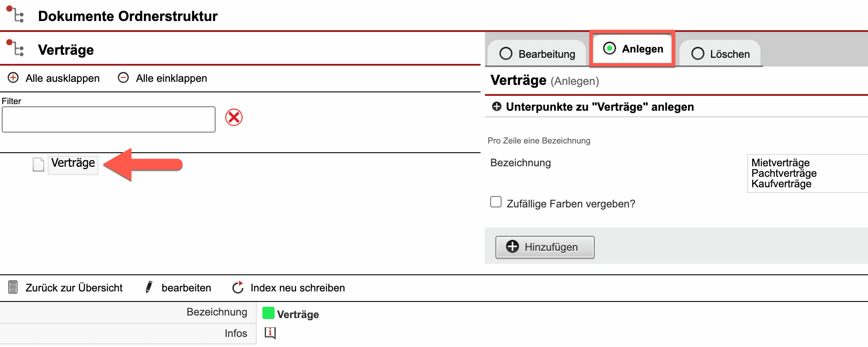
Task: Click the pencil icon for bearbeiten
Action: (x=149, y=287)
